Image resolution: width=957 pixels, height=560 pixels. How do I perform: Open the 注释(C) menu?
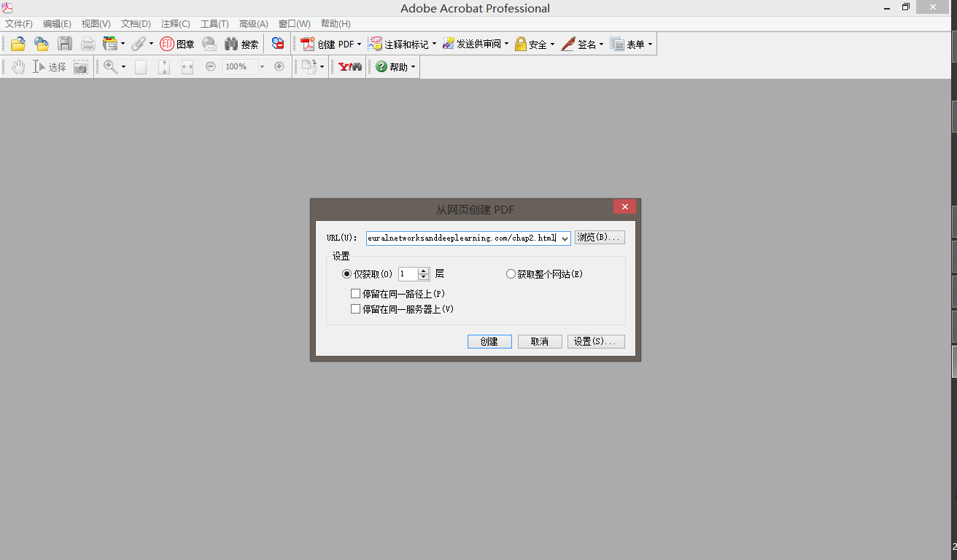pyautogui.click(x=175, y=24)
